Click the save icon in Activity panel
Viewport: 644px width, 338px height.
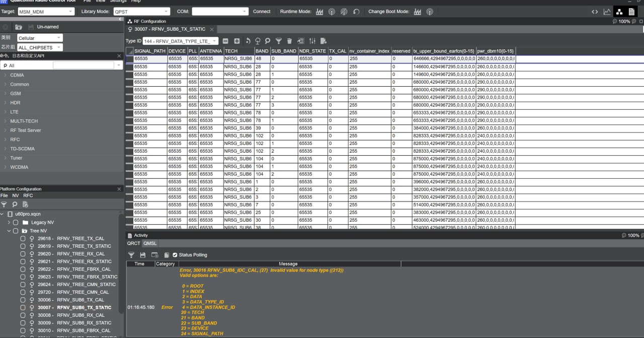tap(143, 255)
